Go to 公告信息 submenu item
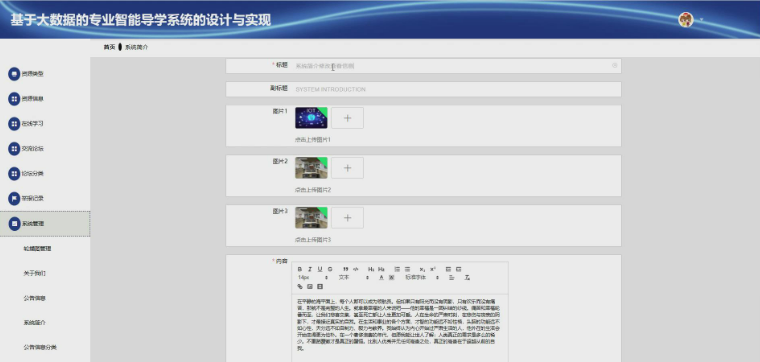Image resolution: width=760 pixels, height=362 pixels. 35,298
